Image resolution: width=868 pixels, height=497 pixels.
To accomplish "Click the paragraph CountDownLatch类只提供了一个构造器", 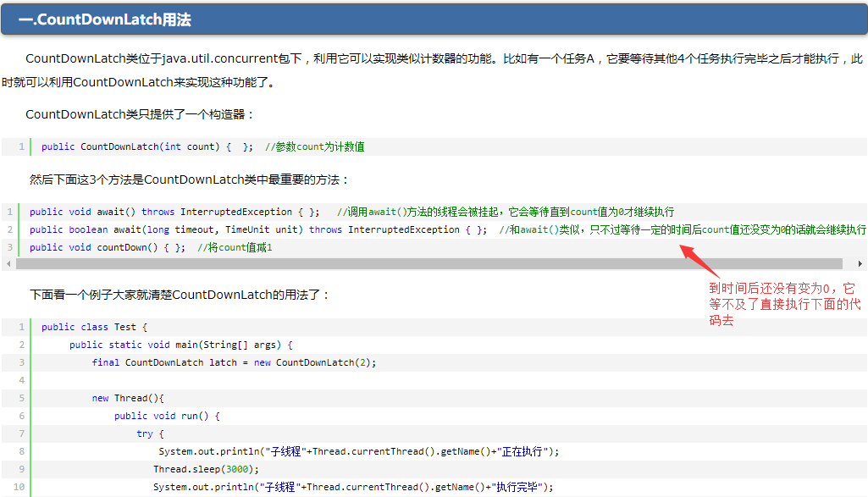I will click(x=140, y=114).
